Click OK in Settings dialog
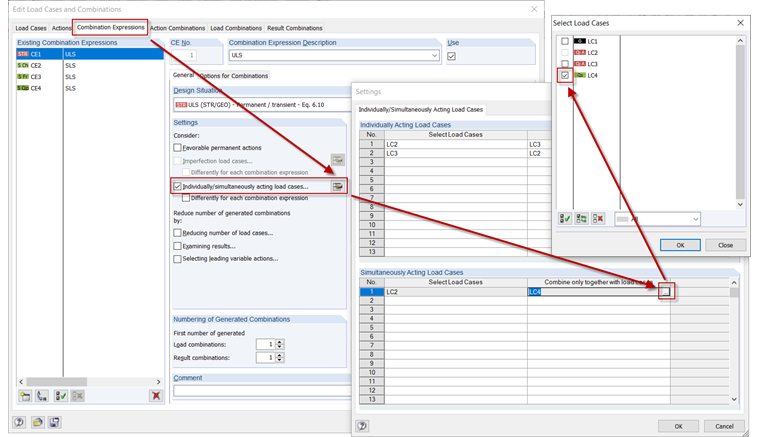 pos(678,426)
